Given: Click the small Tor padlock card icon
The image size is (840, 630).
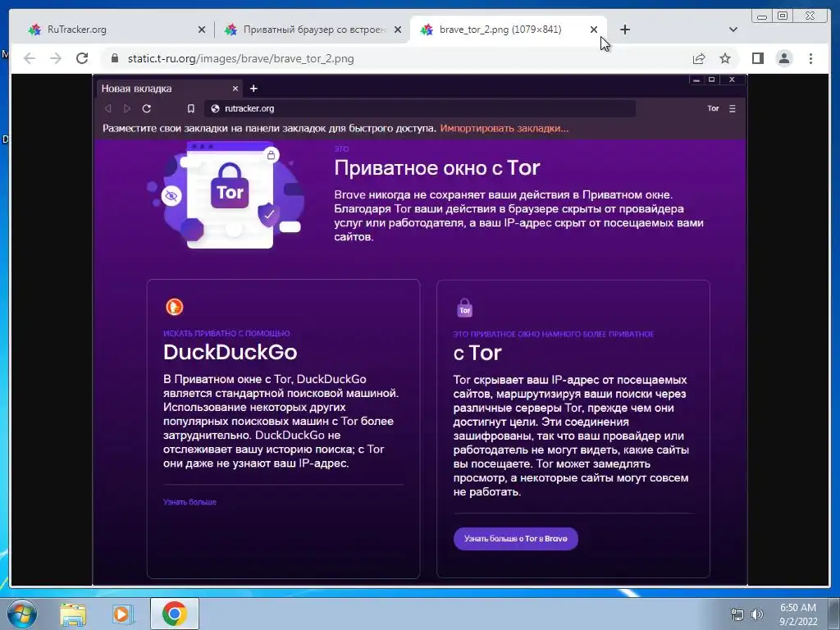Looking at the screenshot, I should click(x=464, y=308).
